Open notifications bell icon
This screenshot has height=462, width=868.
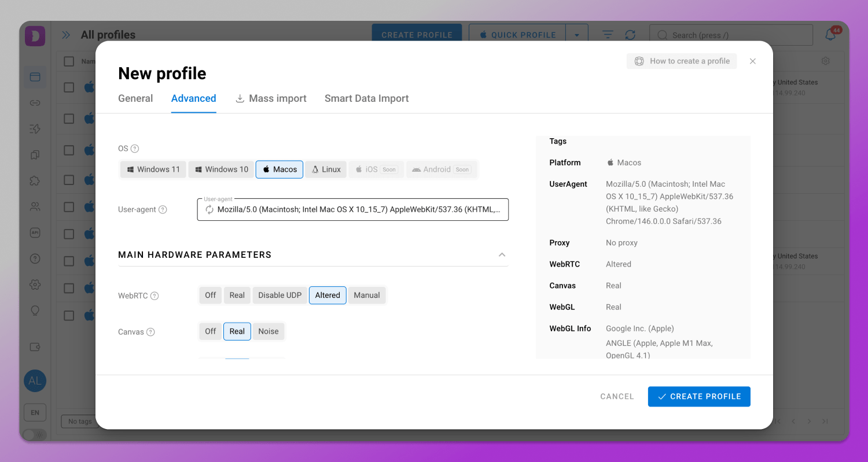pyautogui.click(x=830, y=35)
